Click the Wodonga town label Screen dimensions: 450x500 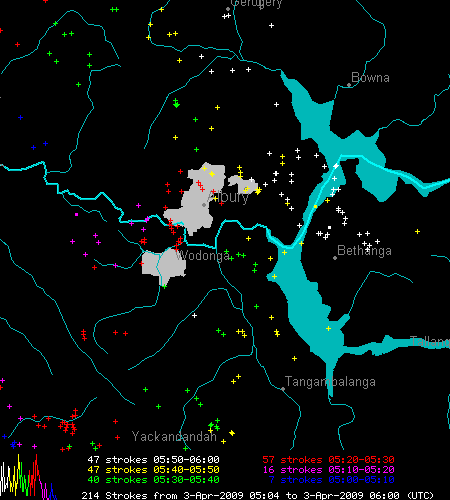(x=202, y=256)
